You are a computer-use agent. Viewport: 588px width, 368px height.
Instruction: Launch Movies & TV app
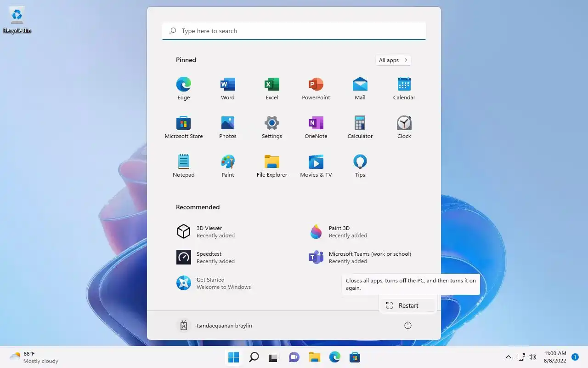316,166
